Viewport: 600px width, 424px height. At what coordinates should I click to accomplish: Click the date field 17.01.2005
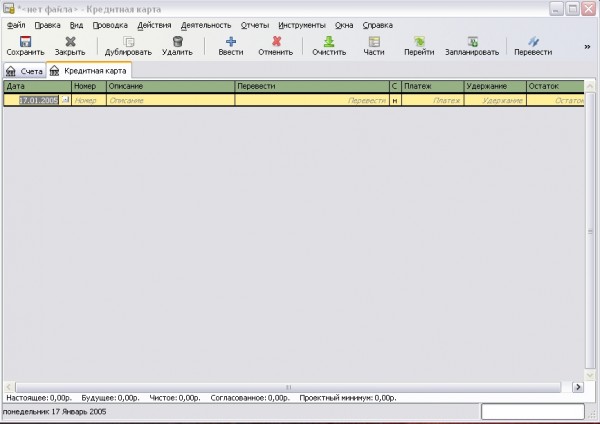tap(39, 100)
